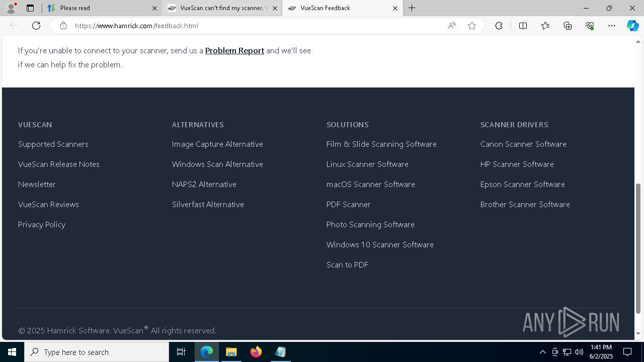Open Collections icon in toolbar
The height and width of the screenshot is (362, 644).
click(568, 26)
